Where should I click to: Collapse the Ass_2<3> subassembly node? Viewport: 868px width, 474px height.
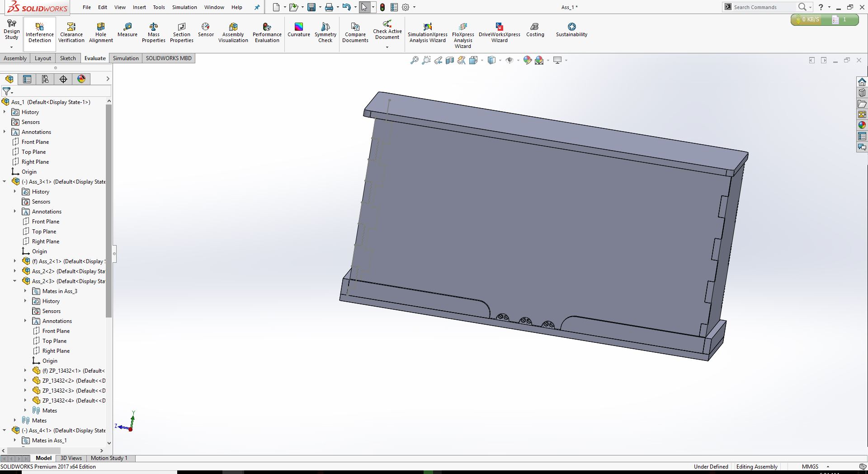click(15, 281)
